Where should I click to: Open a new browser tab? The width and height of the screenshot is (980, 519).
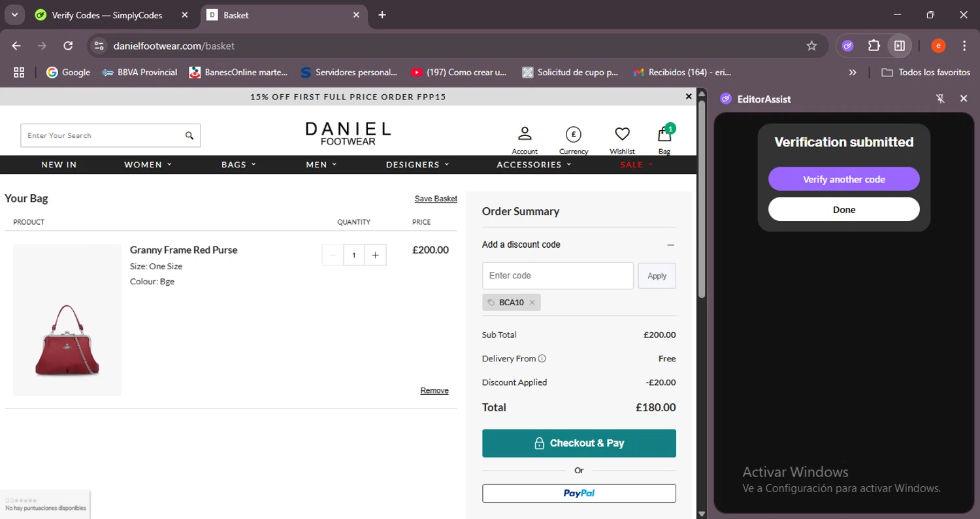pyautogui.click(x=382, y=15)
